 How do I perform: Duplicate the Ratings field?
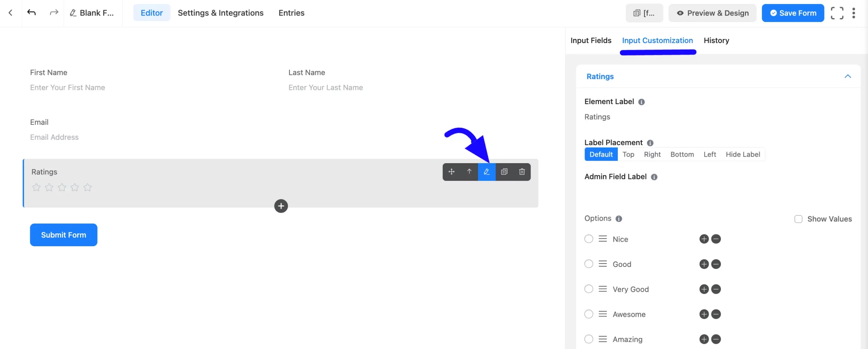coord(504,172)
